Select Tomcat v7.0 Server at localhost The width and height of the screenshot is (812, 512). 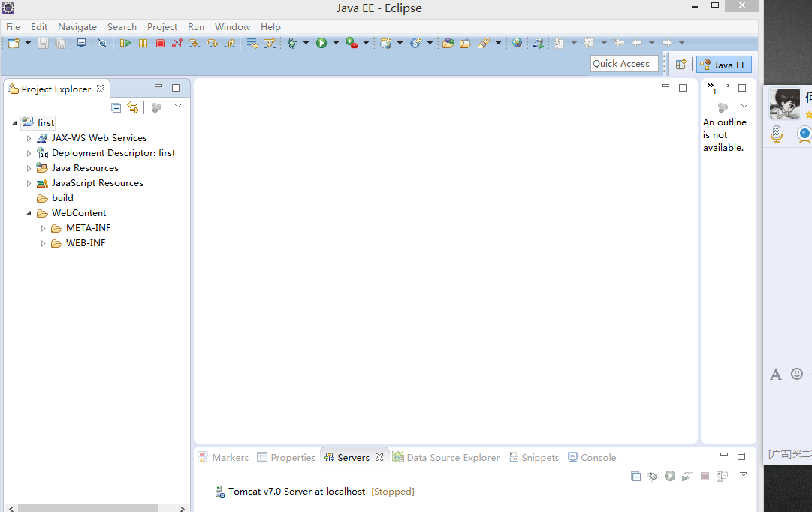pyautogui.click(x=314, y=492)
